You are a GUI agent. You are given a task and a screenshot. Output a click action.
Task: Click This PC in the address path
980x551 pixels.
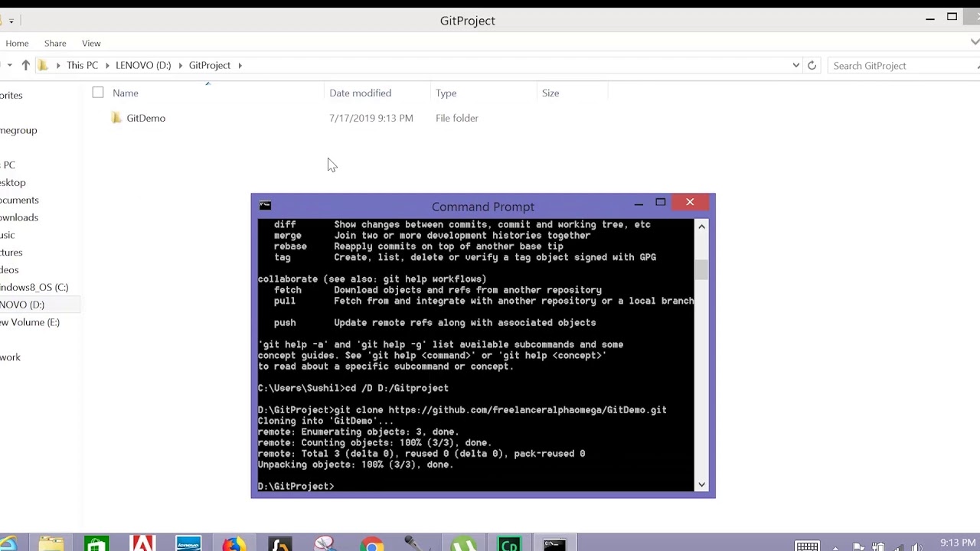(x=82, y=66)
